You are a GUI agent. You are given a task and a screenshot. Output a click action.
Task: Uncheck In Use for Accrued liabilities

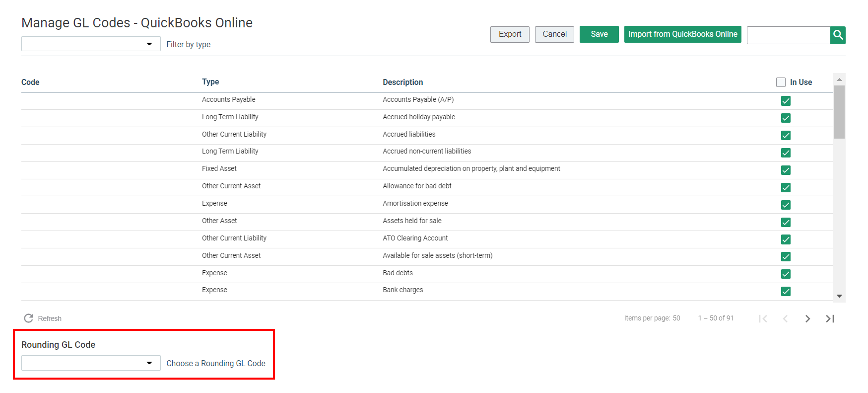point(786,135)
